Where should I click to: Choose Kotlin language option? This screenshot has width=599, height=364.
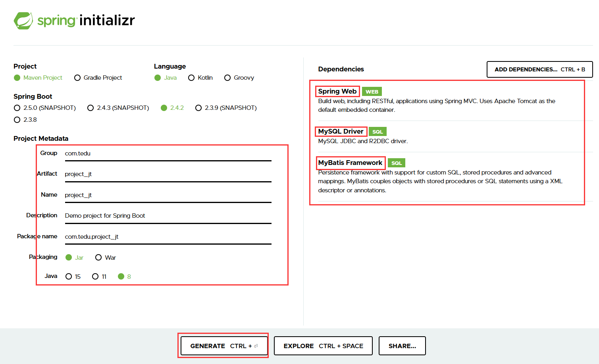200,78
